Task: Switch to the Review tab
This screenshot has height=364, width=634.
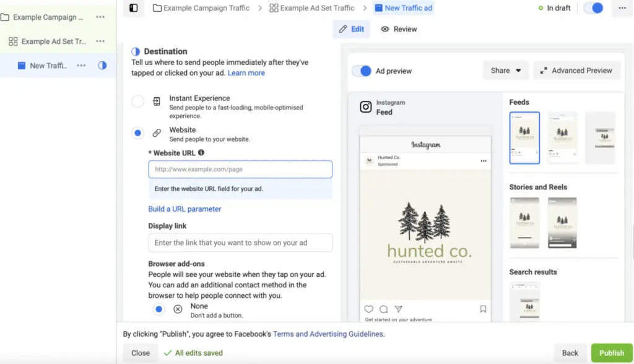Action: coord(398,28)
